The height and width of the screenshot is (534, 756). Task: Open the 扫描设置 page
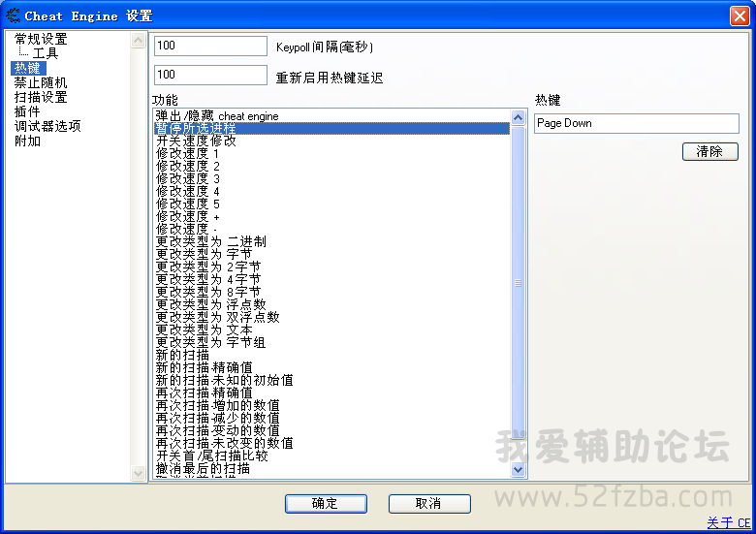coord(41,97)
